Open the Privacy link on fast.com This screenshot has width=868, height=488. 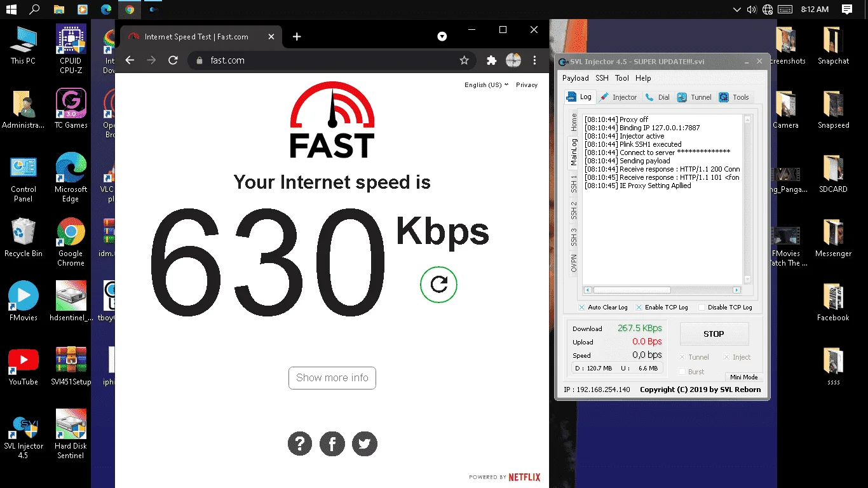coord(527,85)
